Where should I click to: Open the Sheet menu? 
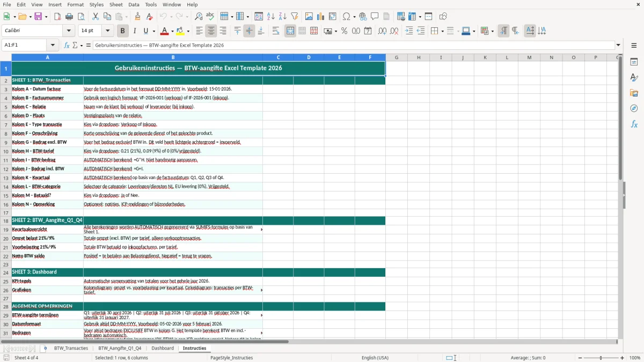pos(116,4)
